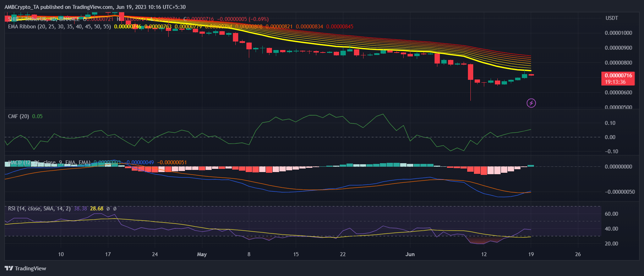Click the Jun label on time axis
The width and height of the screenshot is (644, 276).
coord(410,254)
